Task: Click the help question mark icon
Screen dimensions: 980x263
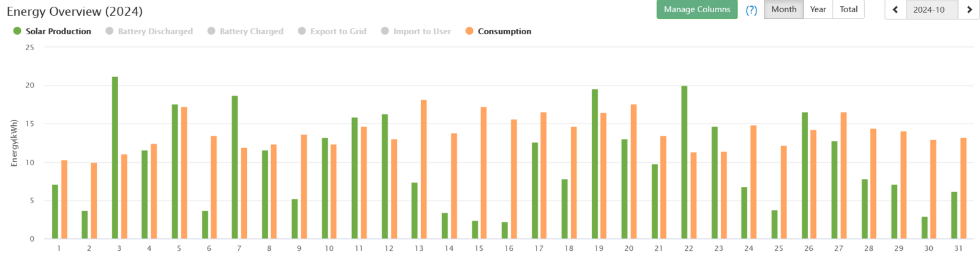Action: [752, 10]
